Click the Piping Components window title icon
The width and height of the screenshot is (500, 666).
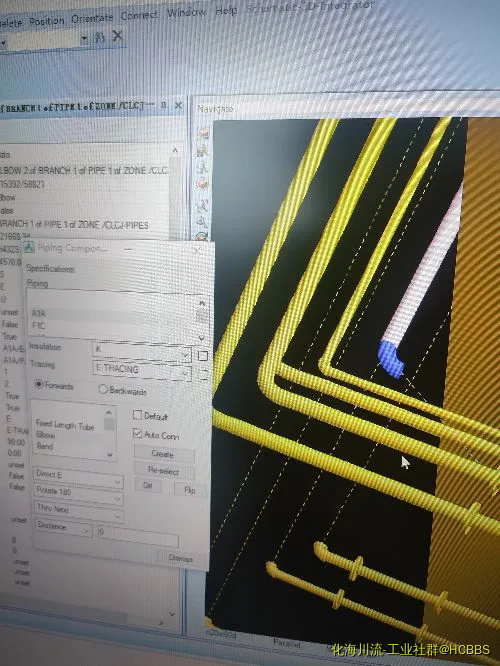tap(29, 247)
